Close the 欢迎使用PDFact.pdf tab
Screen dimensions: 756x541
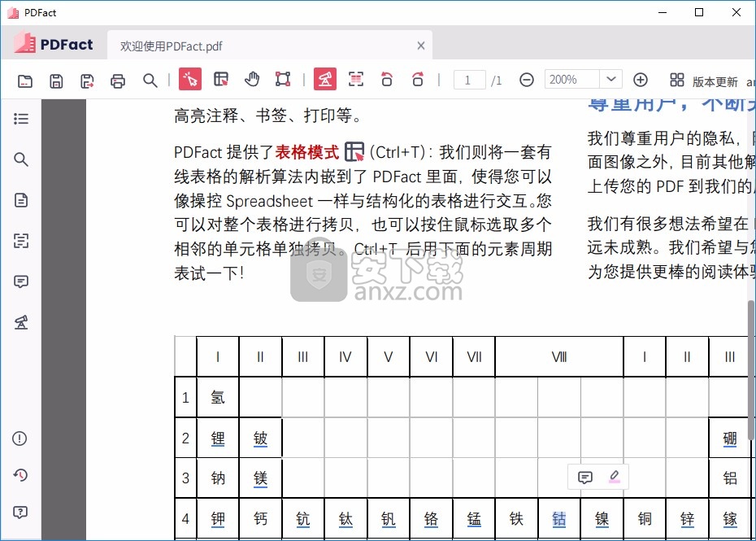[x=421, y=46]
